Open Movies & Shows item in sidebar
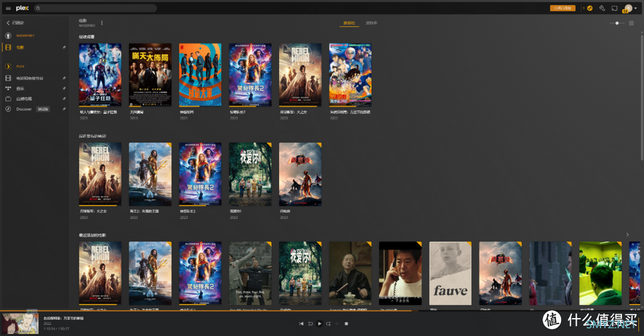The image size is (644, 336). (x=30, y=78)
